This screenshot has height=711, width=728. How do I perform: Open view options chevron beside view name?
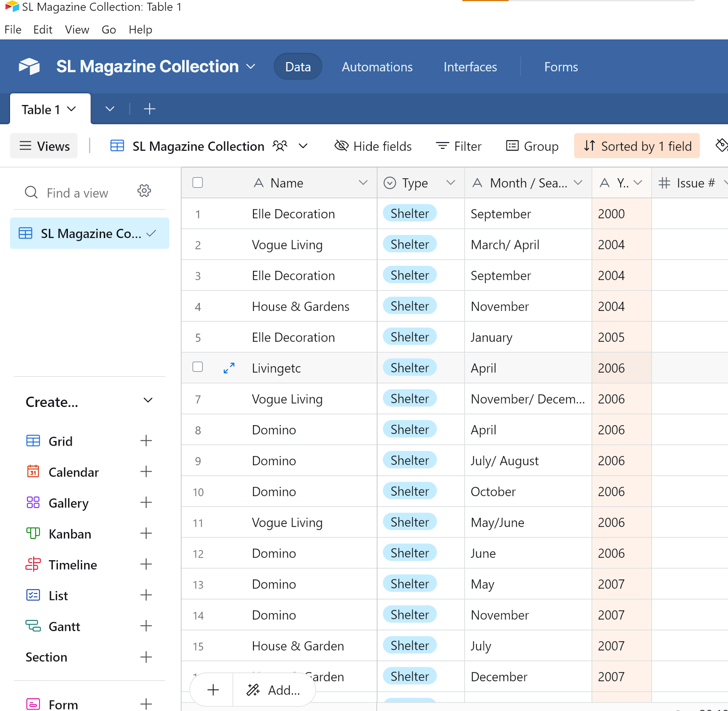[x=303, y=146]
